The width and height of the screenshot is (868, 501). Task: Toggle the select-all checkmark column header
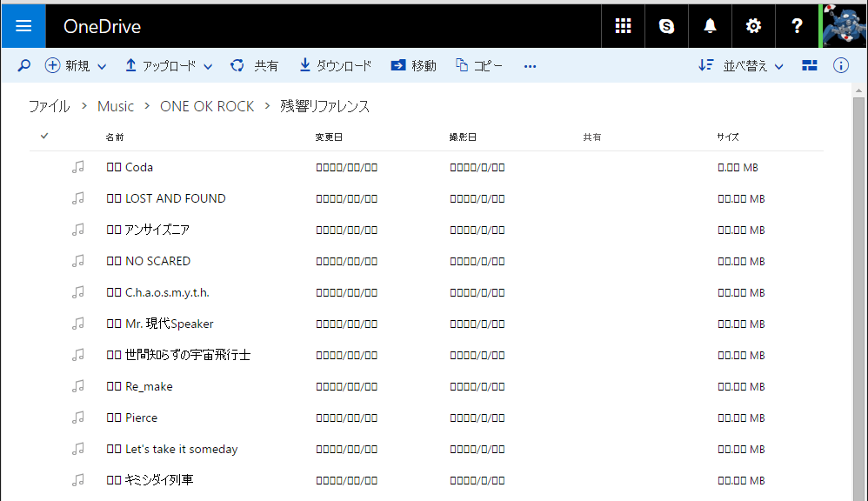click(43, 136)
